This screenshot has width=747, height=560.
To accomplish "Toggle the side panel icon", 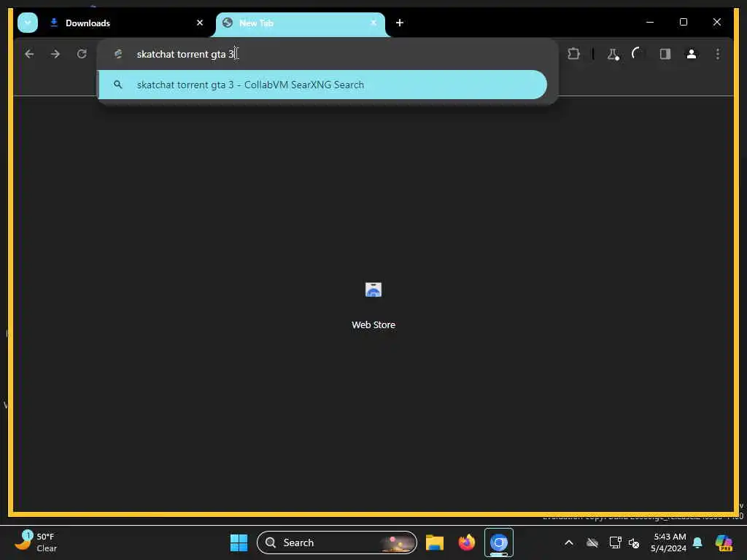I will [x=665, y=54].
